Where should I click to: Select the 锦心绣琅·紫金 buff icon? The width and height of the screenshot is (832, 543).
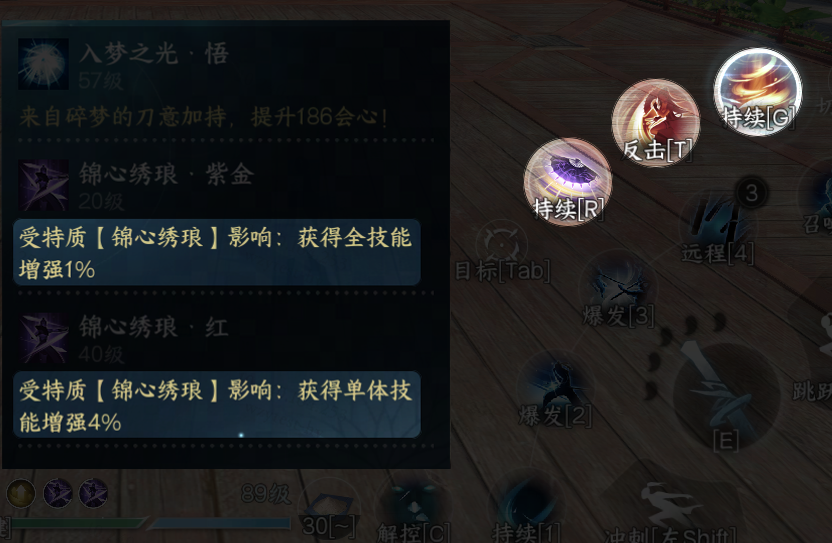43,185
